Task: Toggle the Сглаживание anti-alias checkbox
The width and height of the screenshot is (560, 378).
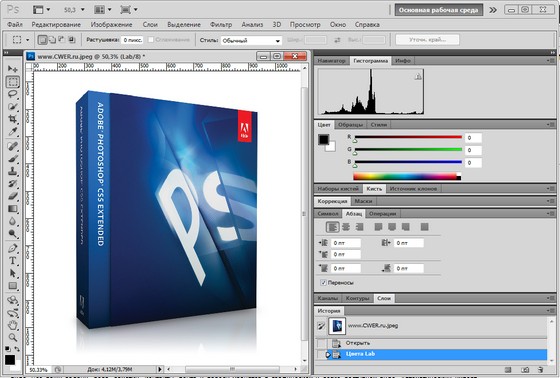Action: pos(151,40)
